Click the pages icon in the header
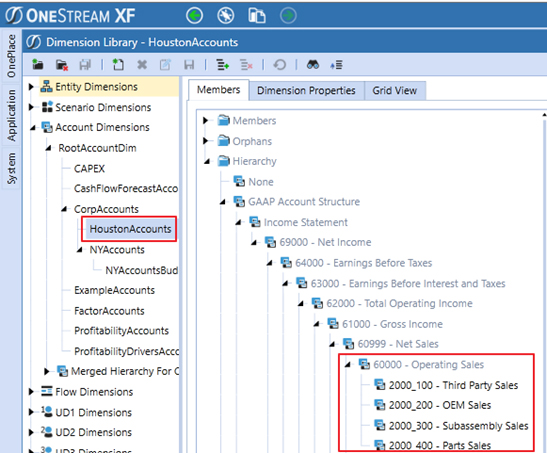This screenshot has height=453, width=547. point(257,16)
